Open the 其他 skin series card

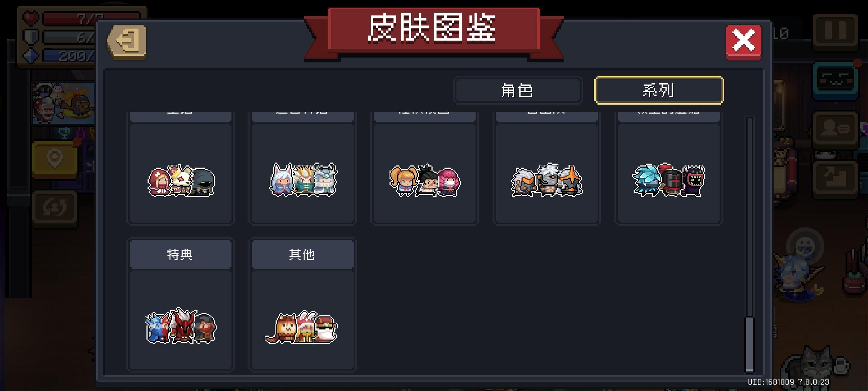click(302, 304)
